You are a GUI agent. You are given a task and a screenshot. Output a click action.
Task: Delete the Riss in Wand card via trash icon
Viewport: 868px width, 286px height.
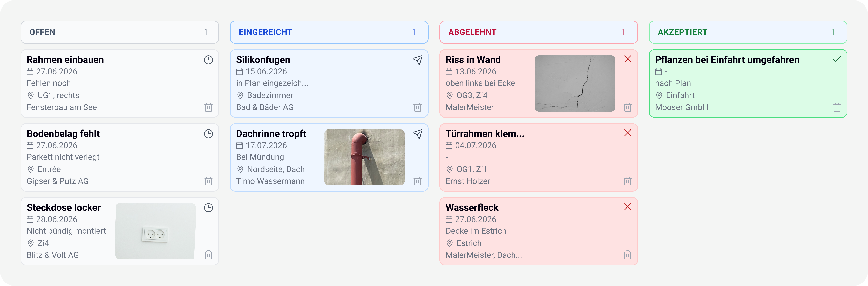pos(627,107)
